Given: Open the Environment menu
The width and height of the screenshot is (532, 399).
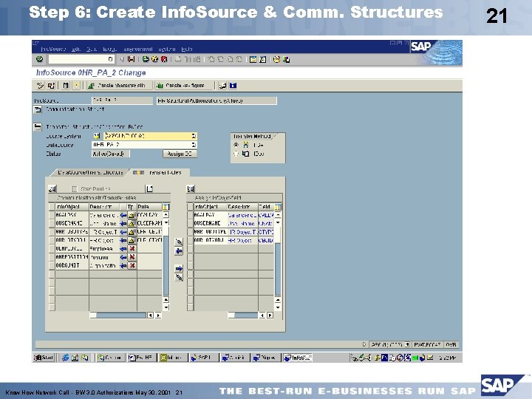Looking at the screenshot, I should (x=138, y=50).
